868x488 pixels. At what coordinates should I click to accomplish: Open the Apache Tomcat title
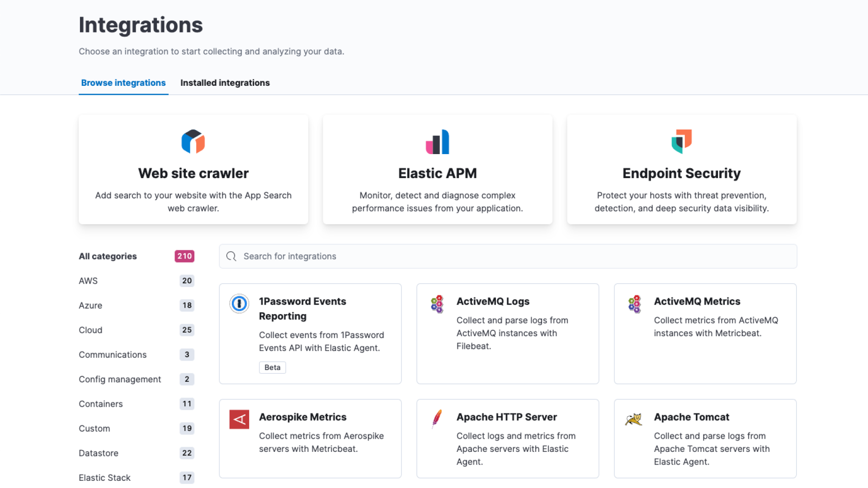coord(692,417)
